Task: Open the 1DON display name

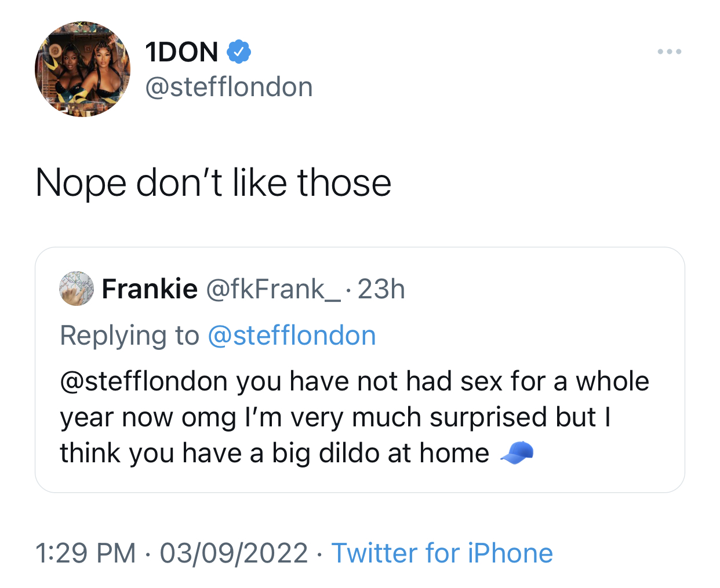Action: click(182, 52)
